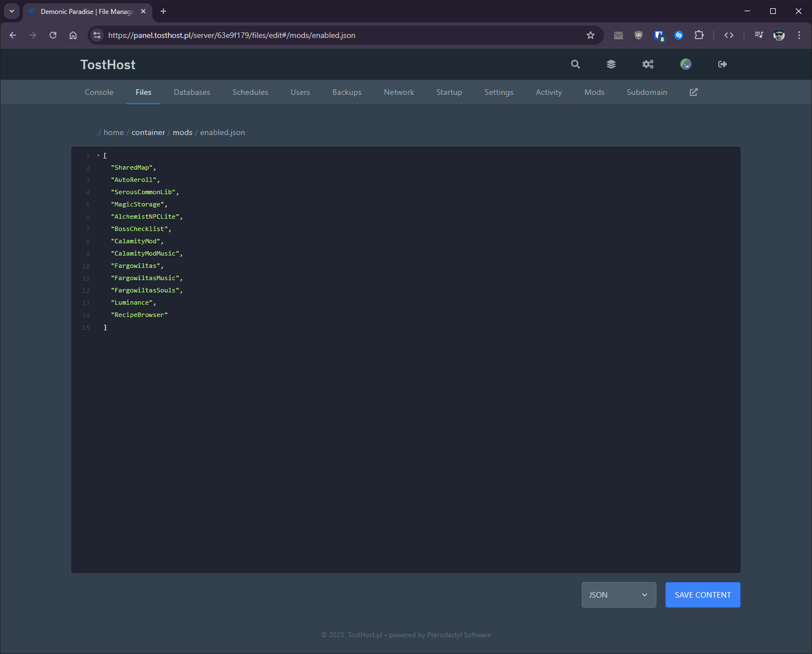Switch to the Network tab

point(399,92)
